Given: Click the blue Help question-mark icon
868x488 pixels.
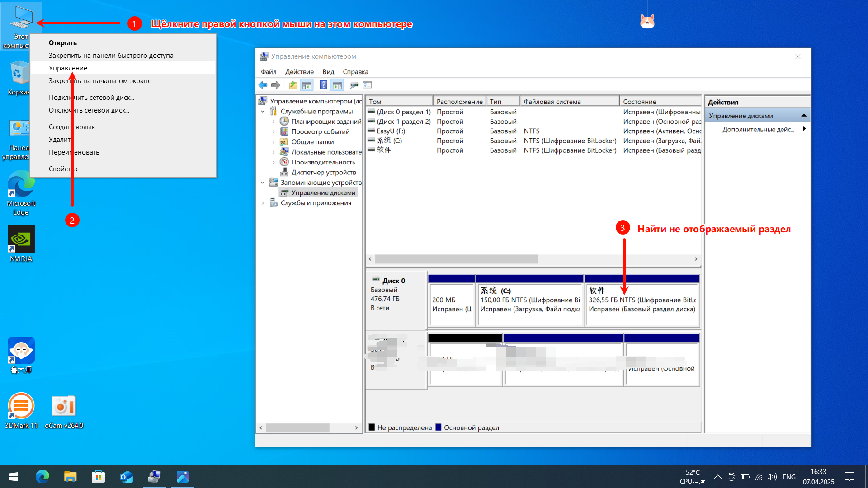Looking at the screenshot, I should [x=323, y=85].
